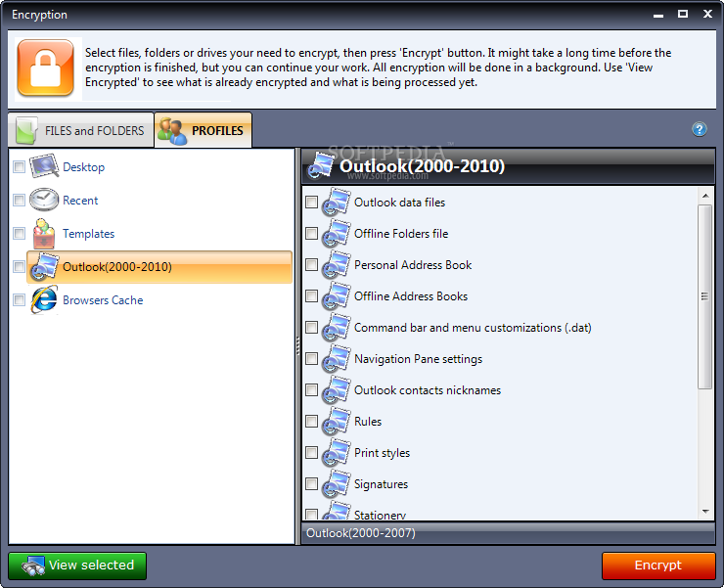Switch to the FILES and FOLDERS tab
This screenshot has width=724, height=588.
(x=81, y=131)
